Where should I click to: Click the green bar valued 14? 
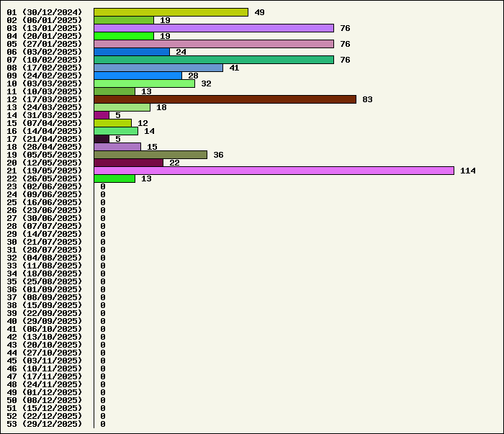[116, 131]
